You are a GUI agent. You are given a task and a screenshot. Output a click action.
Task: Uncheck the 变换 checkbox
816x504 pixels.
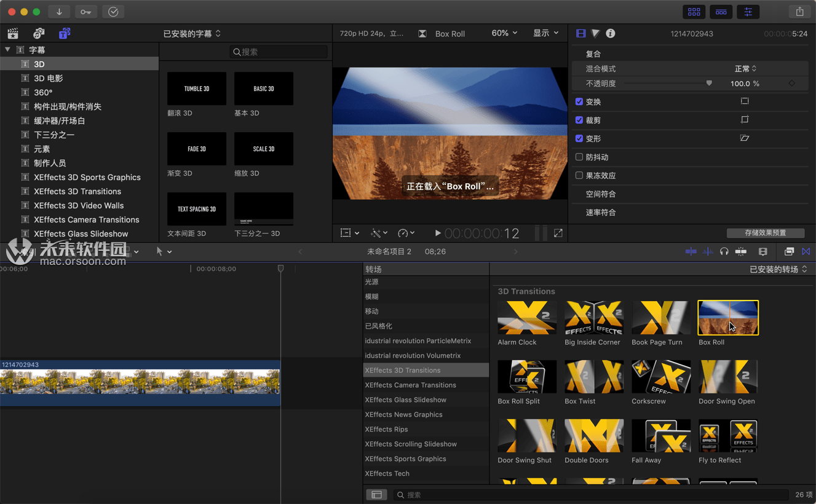tap(579, 101)
